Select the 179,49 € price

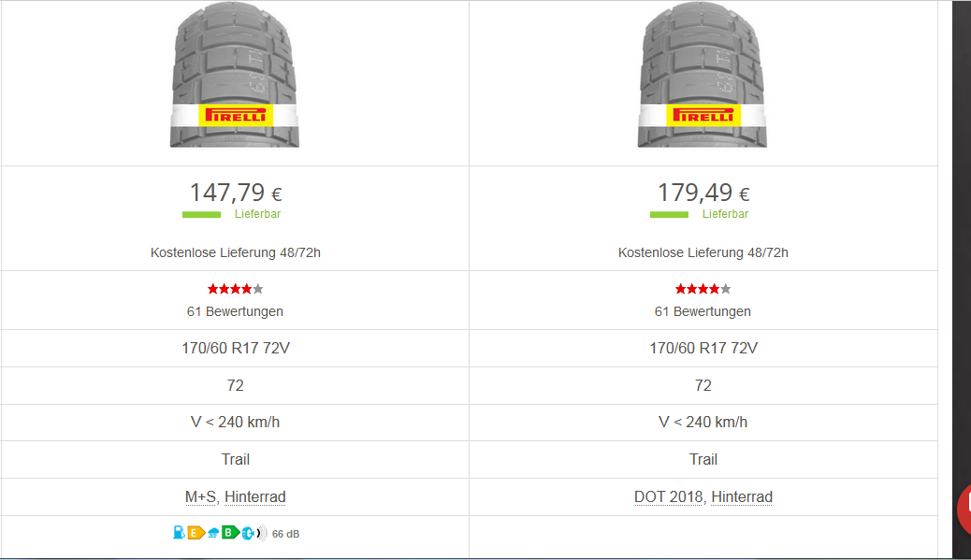(703, 193)
